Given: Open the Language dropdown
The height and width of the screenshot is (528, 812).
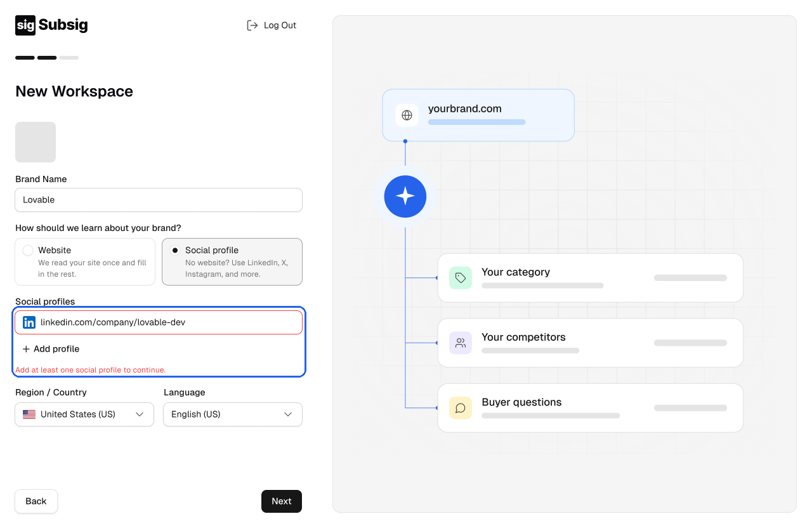Looking at the screenshot, I should [x=233, y=414].
